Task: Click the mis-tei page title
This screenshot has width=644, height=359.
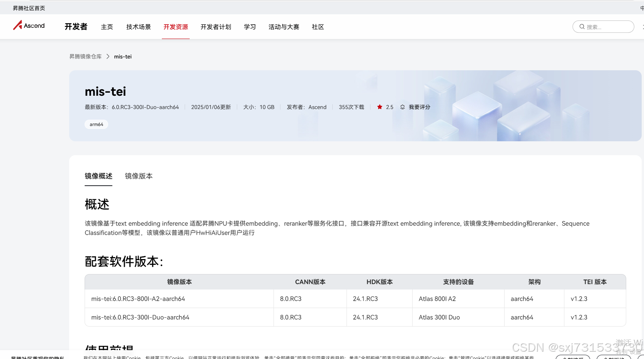Action: [105, 91]
